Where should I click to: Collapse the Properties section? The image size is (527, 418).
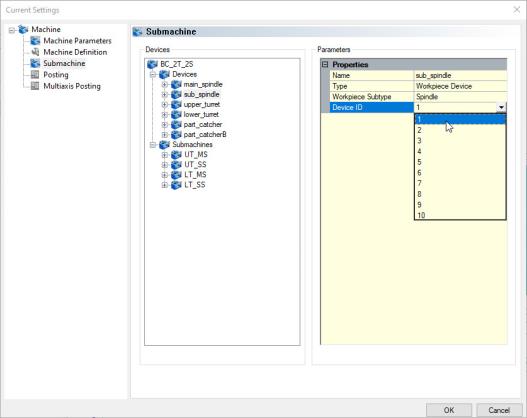click(325, 65)
